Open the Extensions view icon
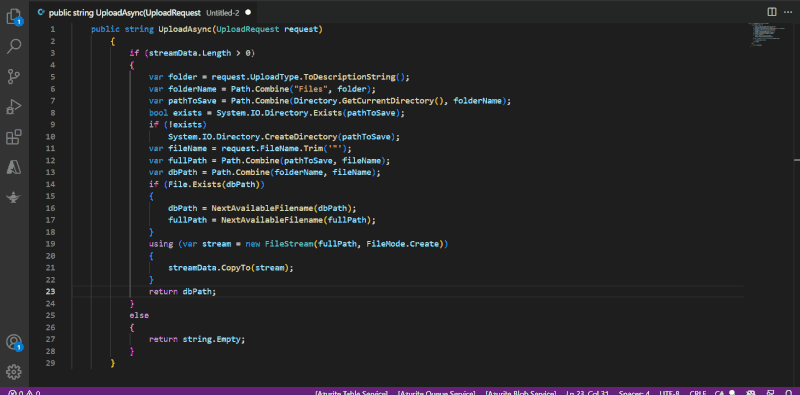Screen dimensions: 800x395 coord(14,137)
